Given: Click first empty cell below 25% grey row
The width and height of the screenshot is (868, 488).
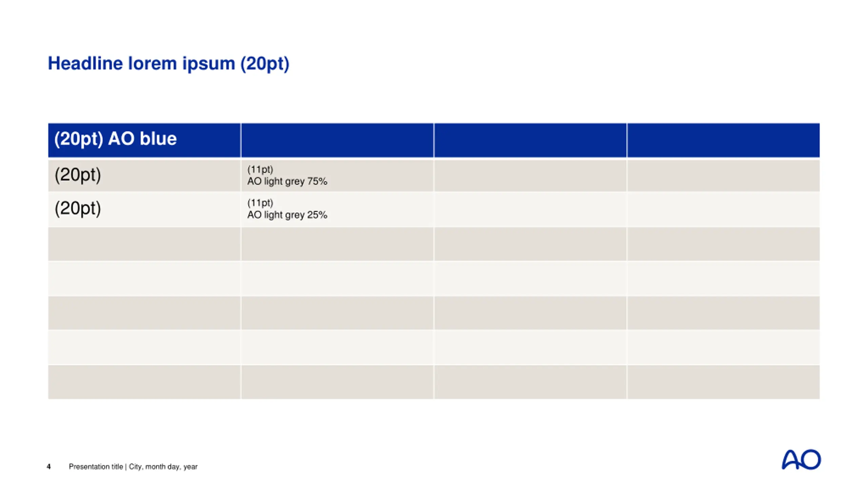Looking at the screenshot, I should [144, 244].
